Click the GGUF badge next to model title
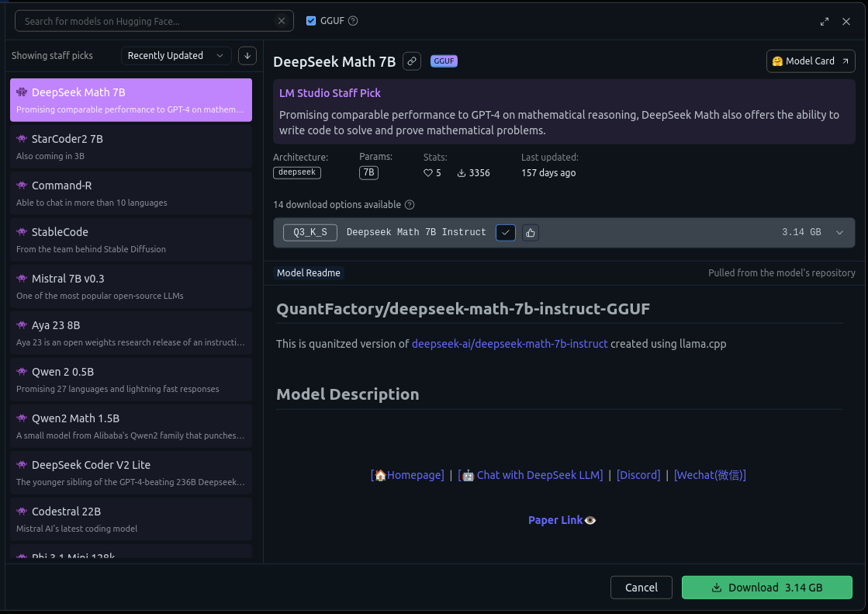868x614 pixels. pos(444,61)
